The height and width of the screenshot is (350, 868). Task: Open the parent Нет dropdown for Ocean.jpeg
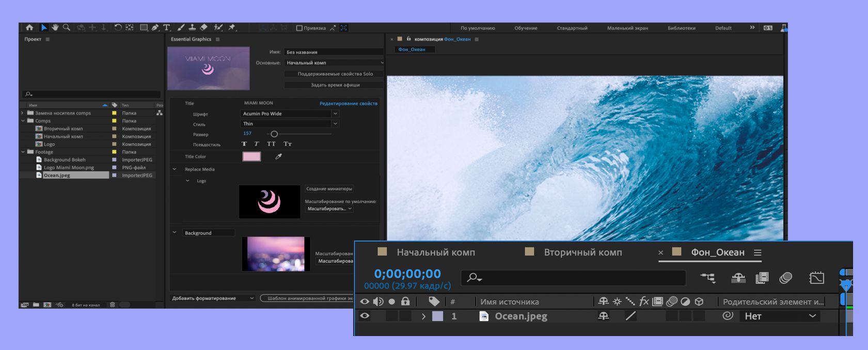pyautogui.click(x=780, y=316)
